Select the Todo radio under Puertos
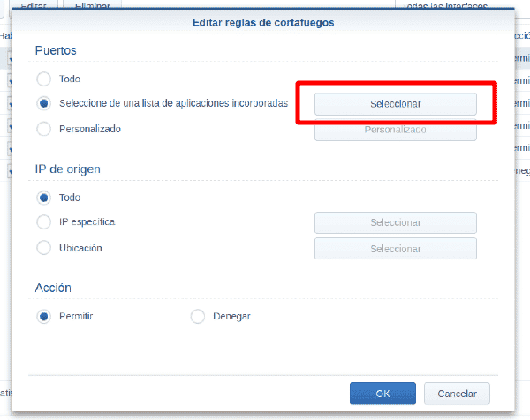Viewport: 530px width, 420px height. pyautogui.click(x=44, y=79)
